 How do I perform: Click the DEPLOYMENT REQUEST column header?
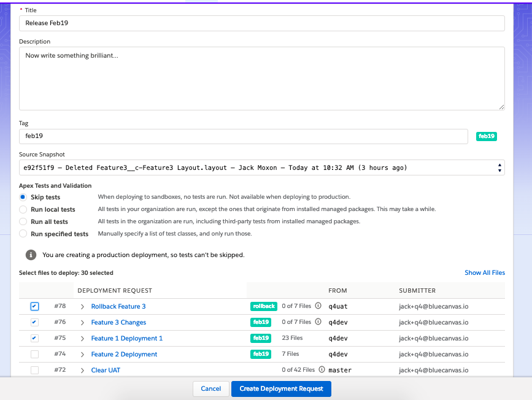(x=115, y=290)
